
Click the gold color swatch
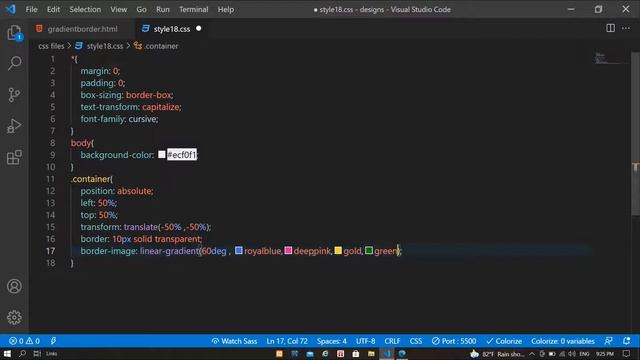338,250
